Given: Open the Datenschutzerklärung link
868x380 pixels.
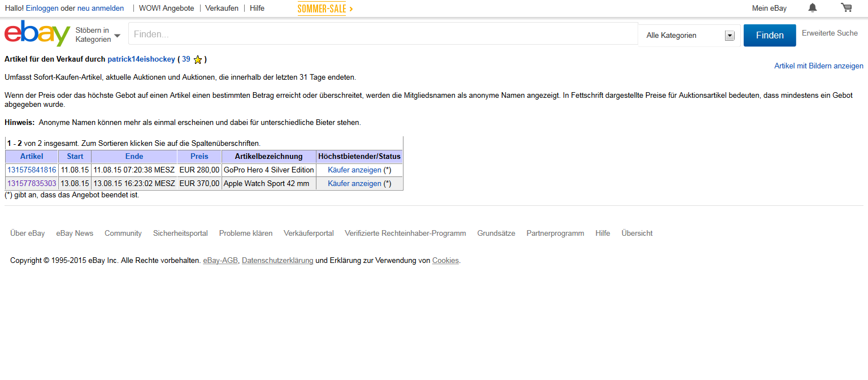Looking at the screenshot, I should click(x=277, y=261).
